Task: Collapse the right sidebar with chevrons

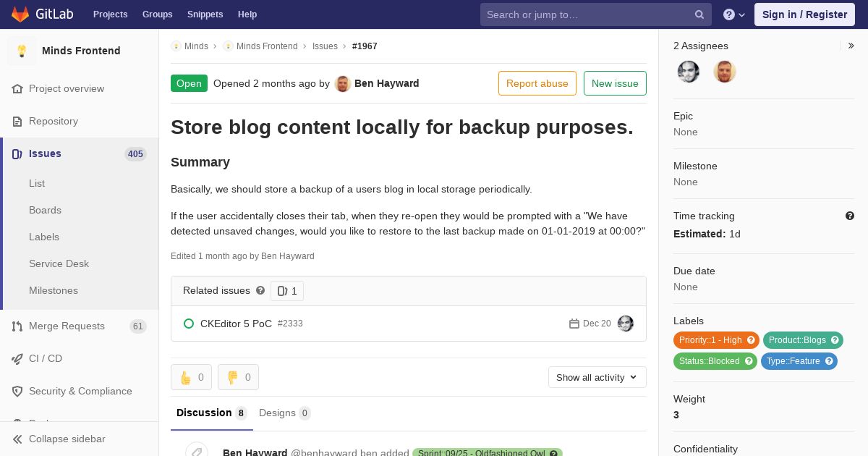Action: click(x=851, y=46)
